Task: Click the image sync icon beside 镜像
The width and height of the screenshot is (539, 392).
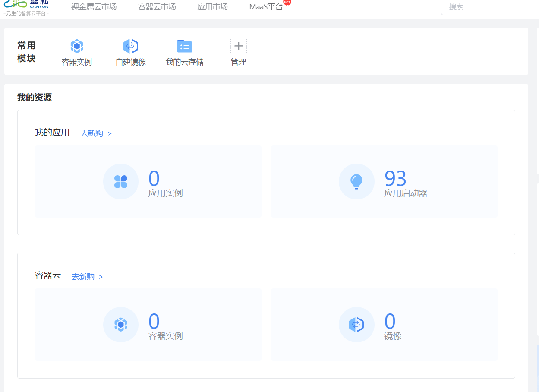Action: (356, 325)
